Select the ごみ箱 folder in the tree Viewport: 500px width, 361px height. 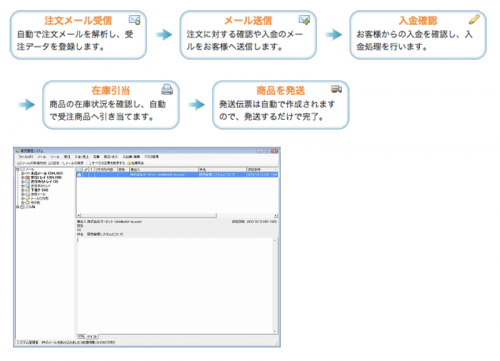pyautogui.click(x=30, y=207)
